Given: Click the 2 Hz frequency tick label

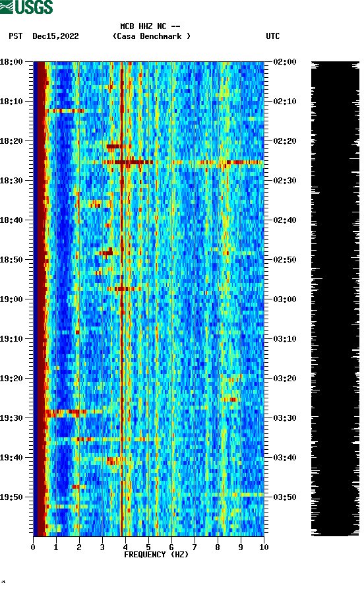Looking at the screenshot, I should (x=79, y=547).
